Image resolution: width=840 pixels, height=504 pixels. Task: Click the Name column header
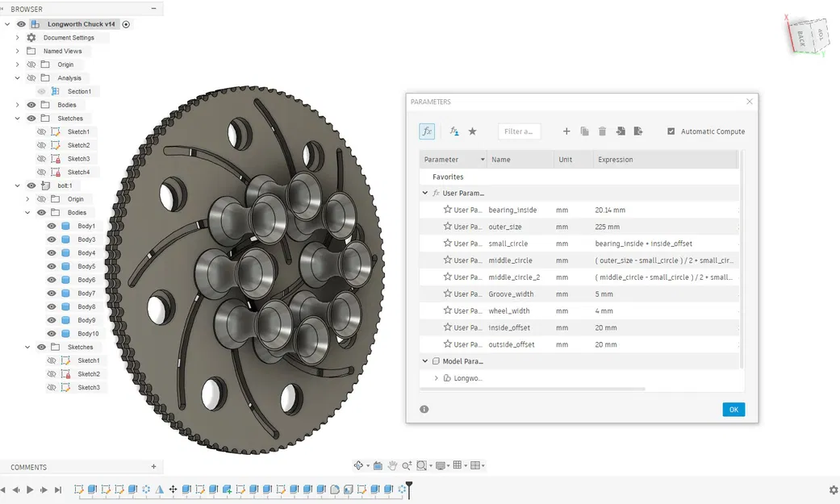520,160
